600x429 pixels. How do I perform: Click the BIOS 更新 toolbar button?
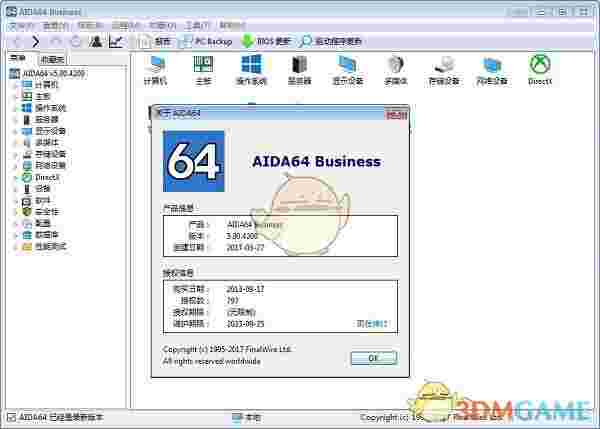point(267,41)
